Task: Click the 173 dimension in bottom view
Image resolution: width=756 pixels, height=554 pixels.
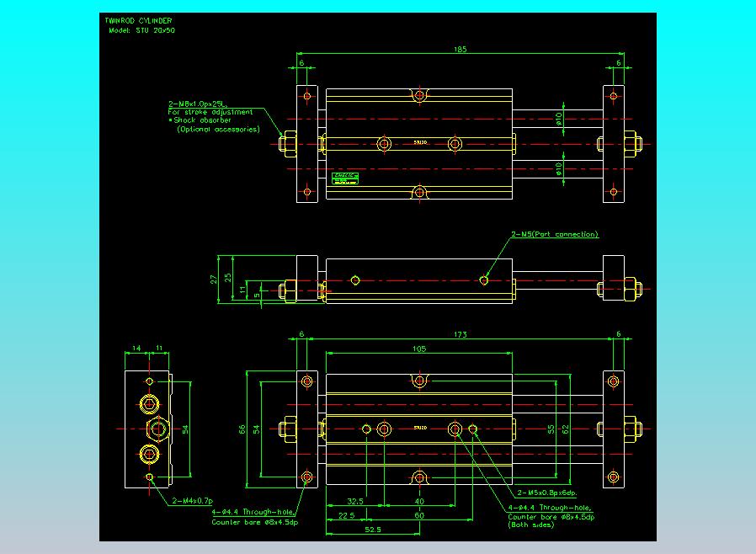Action: click(460, 335)
